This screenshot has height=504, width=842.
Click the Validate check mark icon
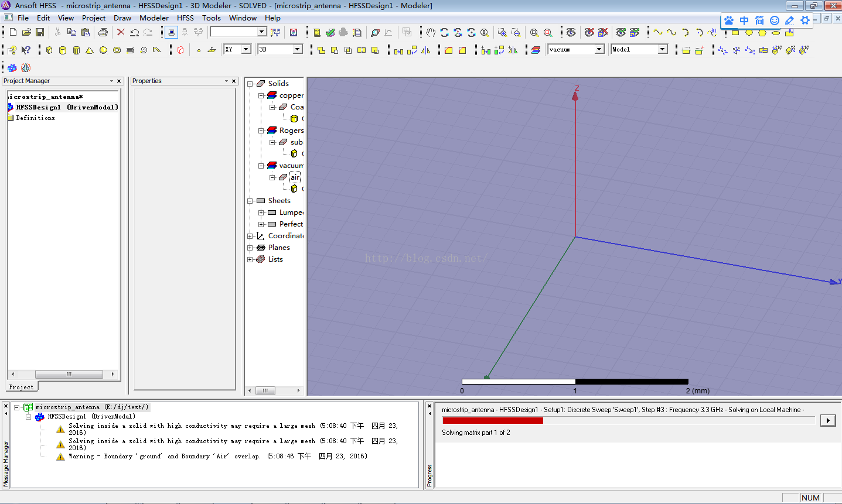(x=330, y=32)
